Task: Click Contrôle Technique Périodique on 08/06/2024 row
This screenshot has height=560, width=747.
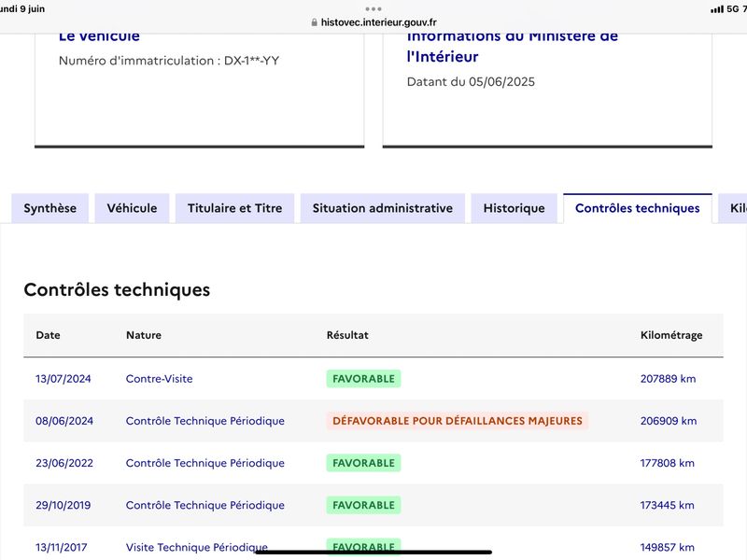Action: [x=205, y=421]
